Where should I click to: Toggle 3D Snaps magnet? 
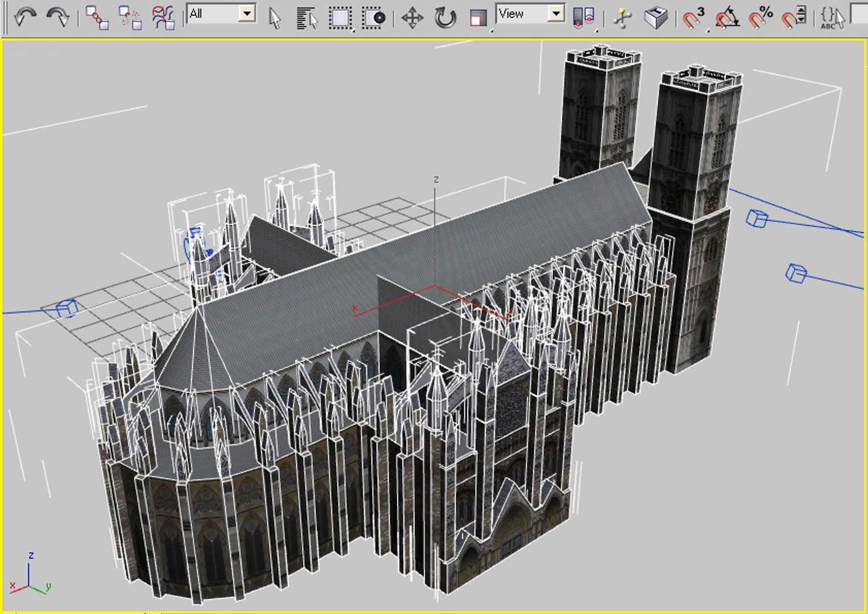(x=694, y=17)
